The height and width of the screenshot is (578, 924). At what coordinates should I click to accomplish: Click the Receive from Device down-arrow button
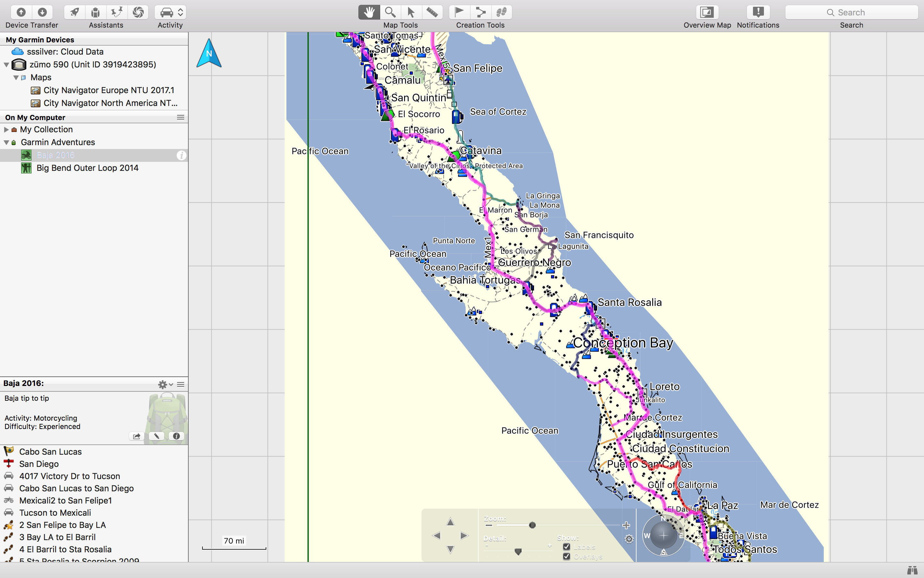coord(42,12)
